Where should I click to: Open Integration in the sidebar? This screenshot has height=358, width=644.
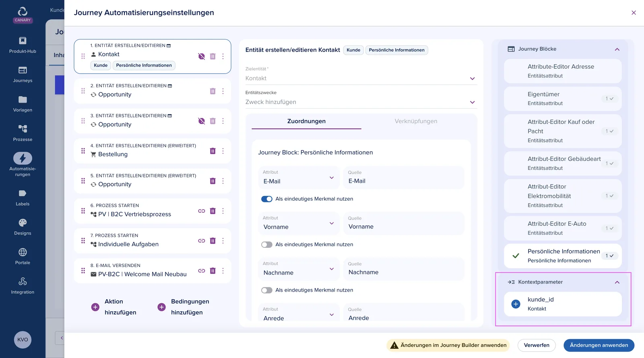click(x=23, y=286)
